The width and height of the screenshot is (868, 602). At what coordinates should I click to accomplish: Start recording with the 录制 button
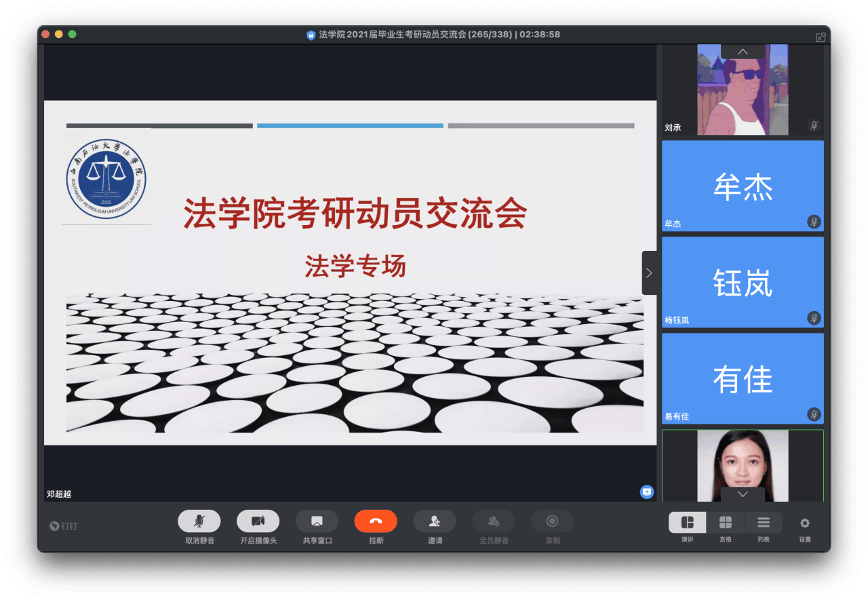[x=552, y=521]
